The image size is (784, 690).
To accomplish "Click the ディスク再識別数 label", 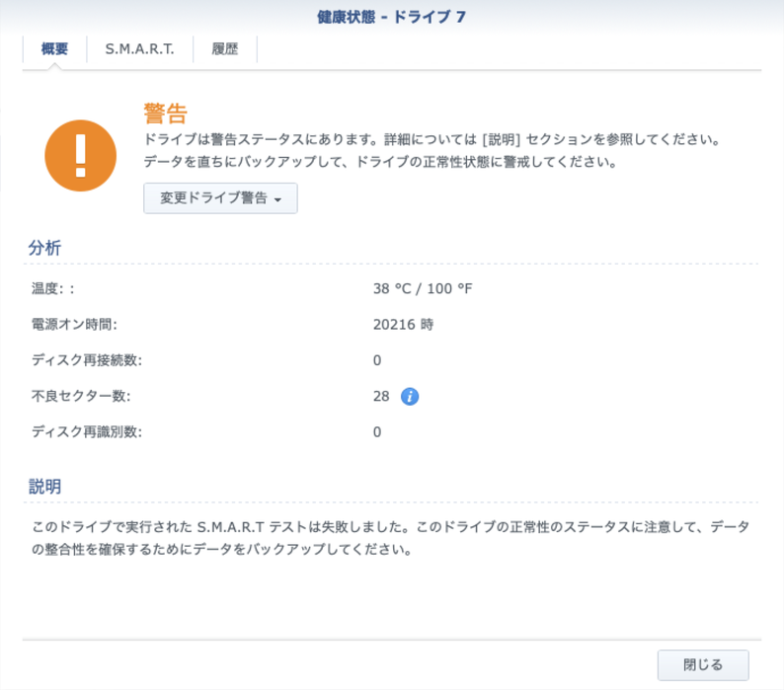I will [87, 431].
